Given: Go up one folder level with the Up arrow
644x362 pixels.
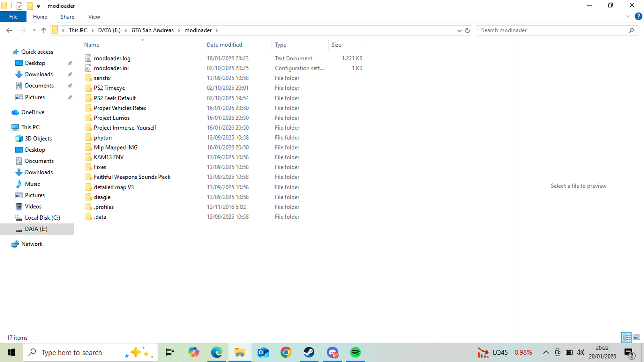Looking at the screenshot, I should pyautogui.click(x=44, y=30).
